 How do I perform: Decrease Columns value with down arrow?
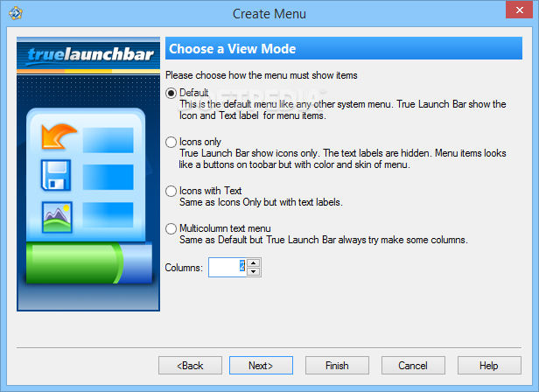click(x=254, y=271)
